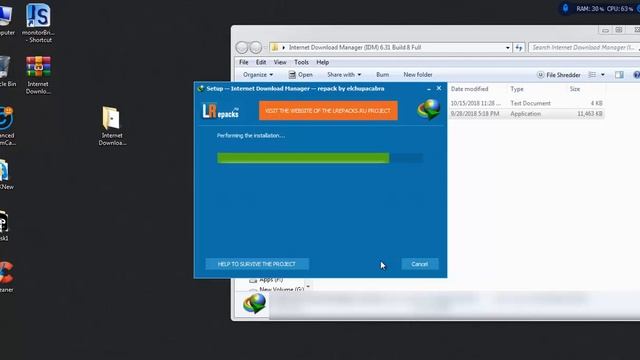Click the Explorer back navigation button

click(242, 48)
